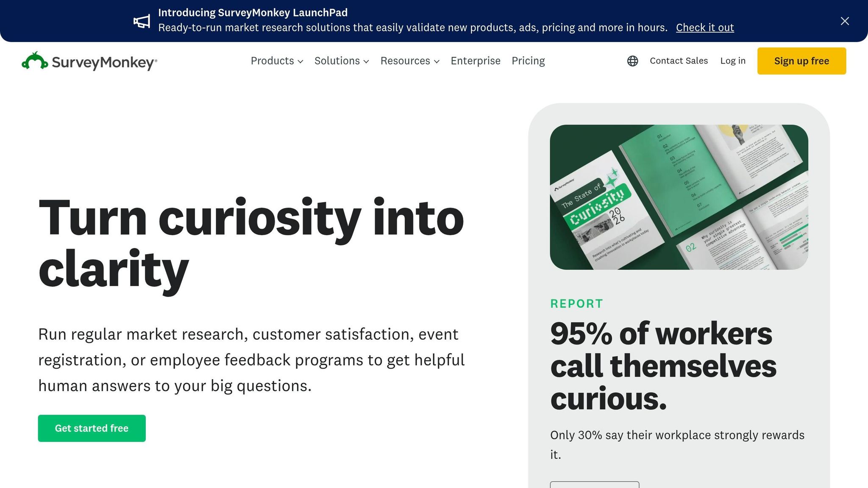Open the Enterprise page
The width and height of the screenshot is (868, 488).
[x=476, y=61]
